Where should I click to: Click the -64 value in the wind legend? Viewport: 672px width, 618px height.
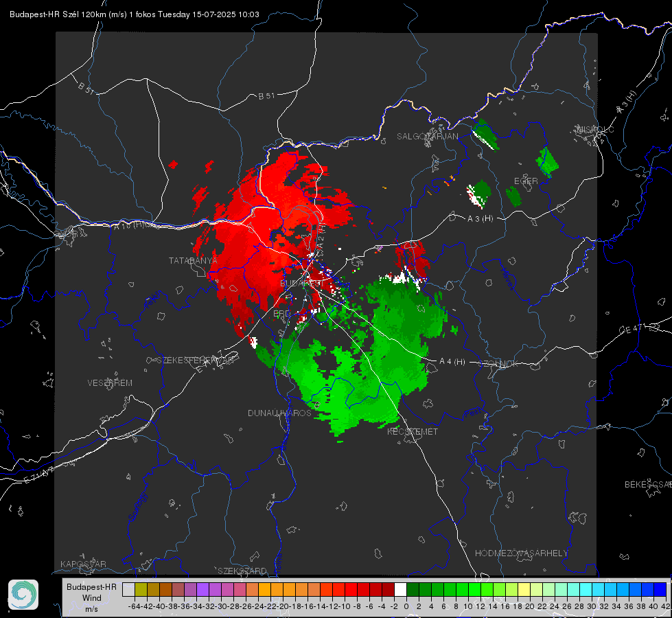click(135, 606)
